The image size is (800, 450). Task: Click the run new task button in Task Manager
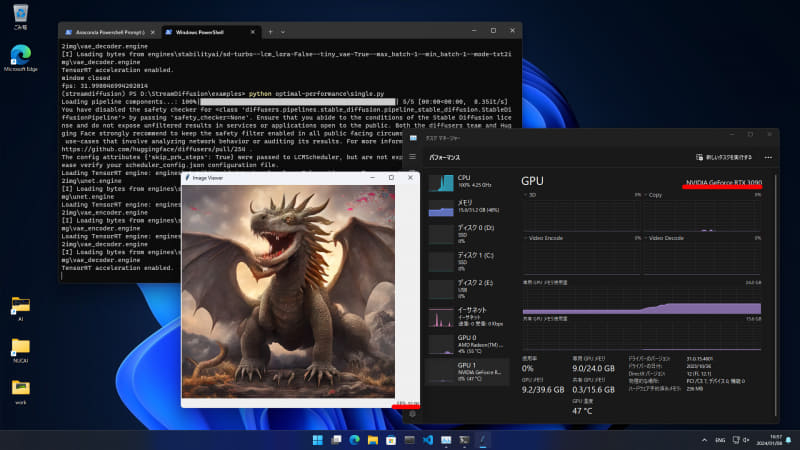pos(723,157)
